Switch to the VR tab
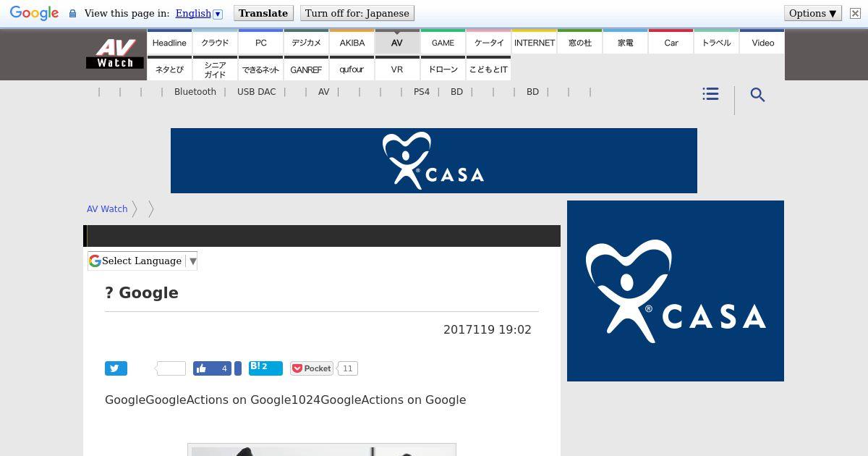Image resolution: width=868 pixels, height=456 pixels. coord(397,69)
